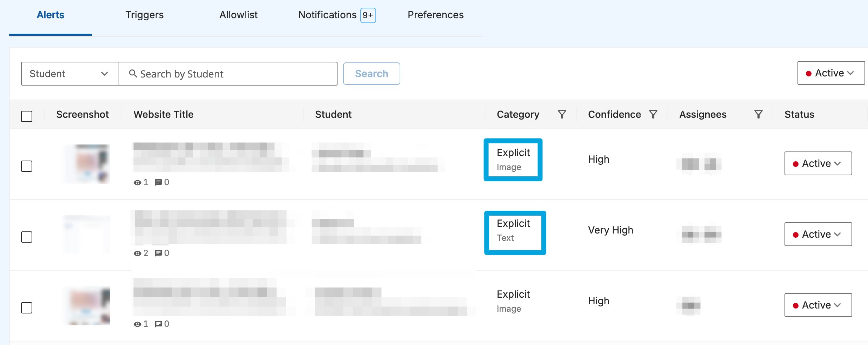Select the checkbox for the third alert row

click(27, 307)
